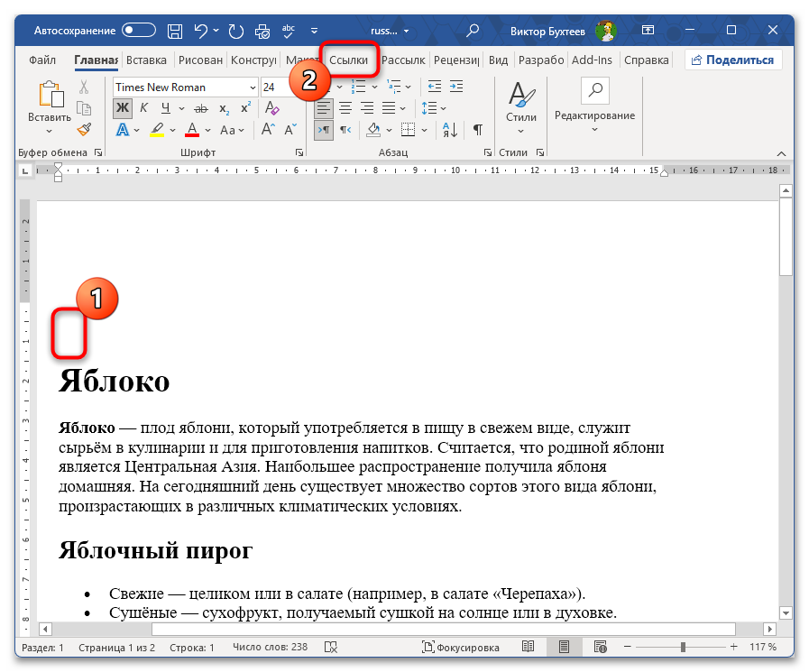Open search with magnifier in title bar
The image size is (809, 672).
point(472,31)
